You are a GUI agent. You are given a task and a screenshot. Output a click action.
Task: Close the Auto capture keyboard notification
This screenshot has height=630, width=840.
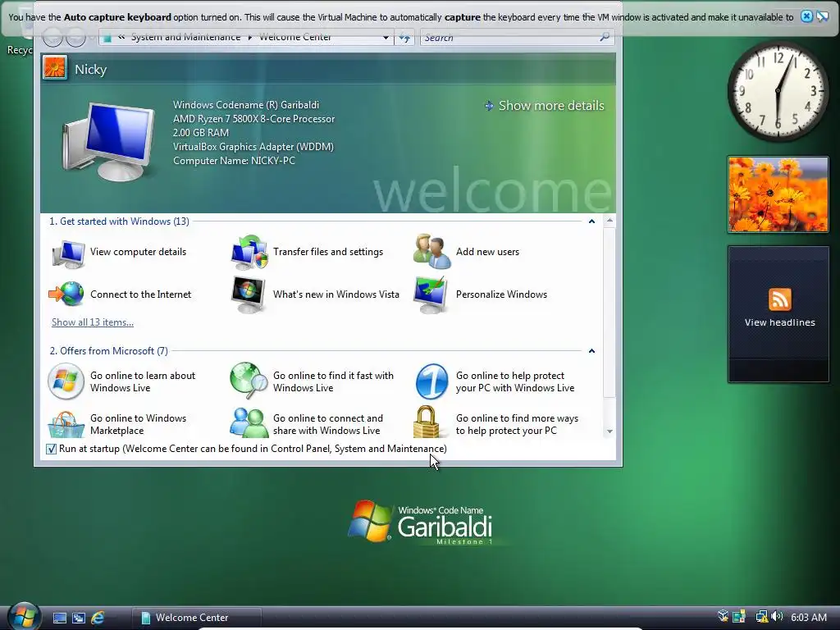pyautogui.click(x=806, y=16)
